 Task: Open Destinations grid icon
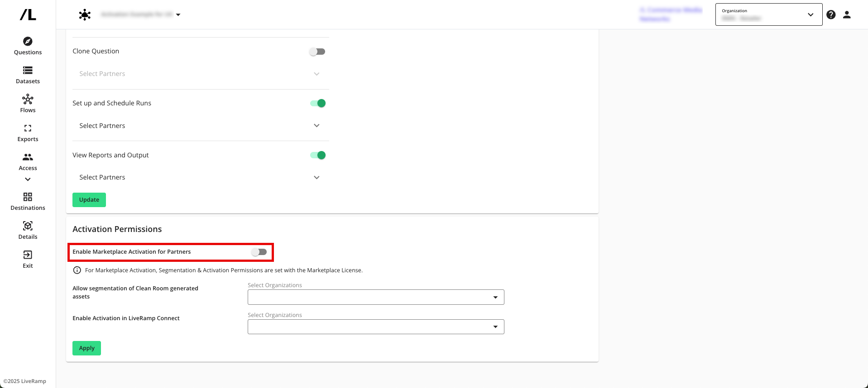click(28, 197)
